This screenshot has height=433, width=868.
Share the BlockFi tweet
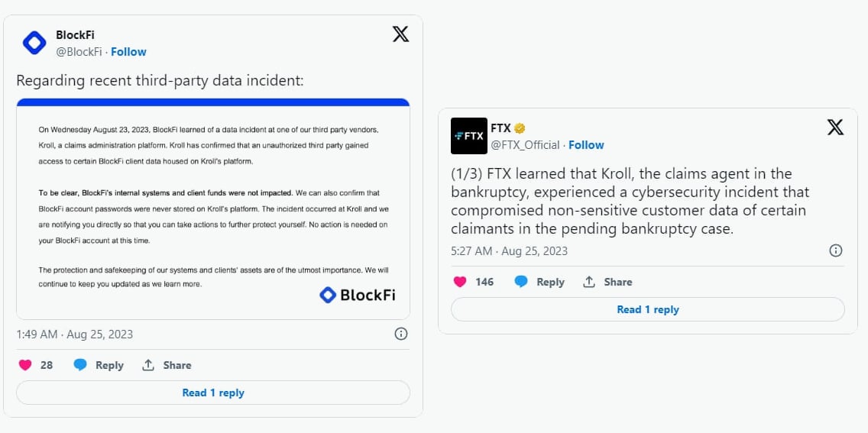click(167, 365)
